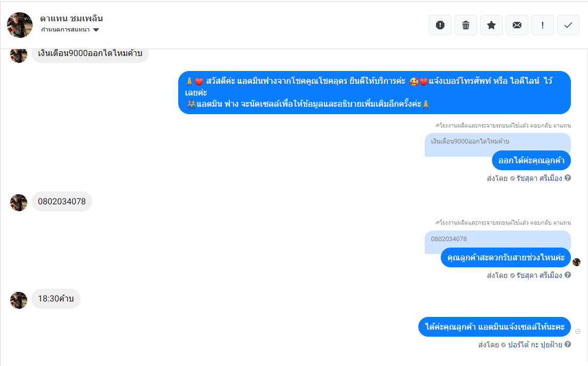The width and height of the screenshot is (588, 366).
Task: Click sender name ปอร์โต้ กะ ปุยฝ้าย
Action: pyautogui.click(x=535, y=344)
